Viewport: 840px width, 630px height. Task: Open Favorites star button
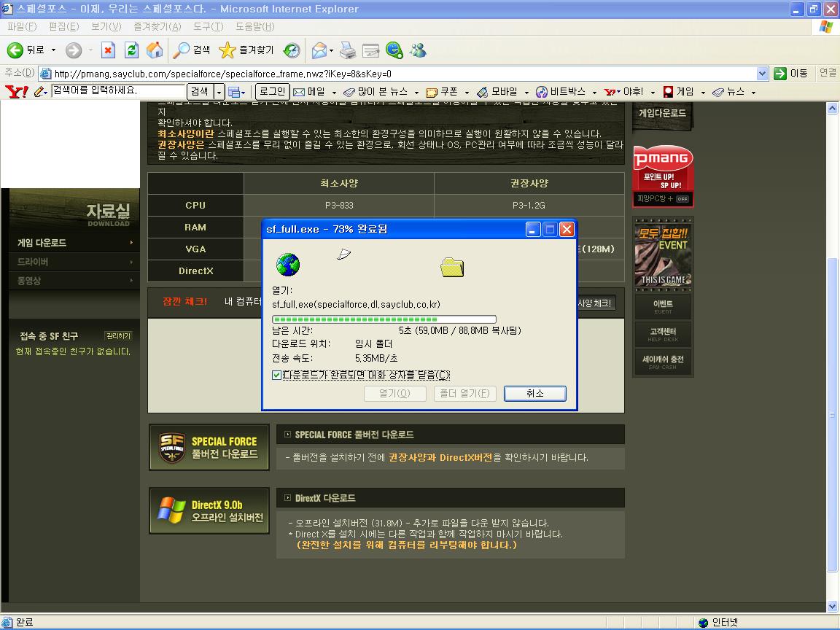(x=246, y=50)
